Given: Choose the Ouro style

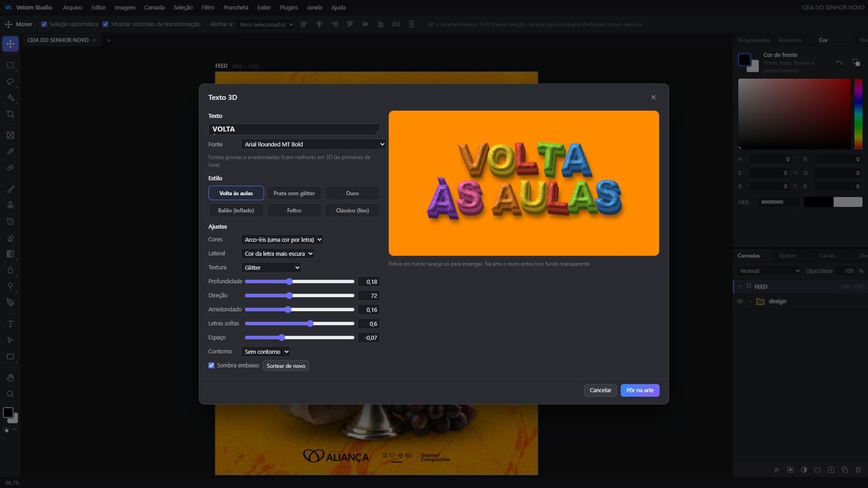Looking at the screenshot, I should tap(352, 193).
